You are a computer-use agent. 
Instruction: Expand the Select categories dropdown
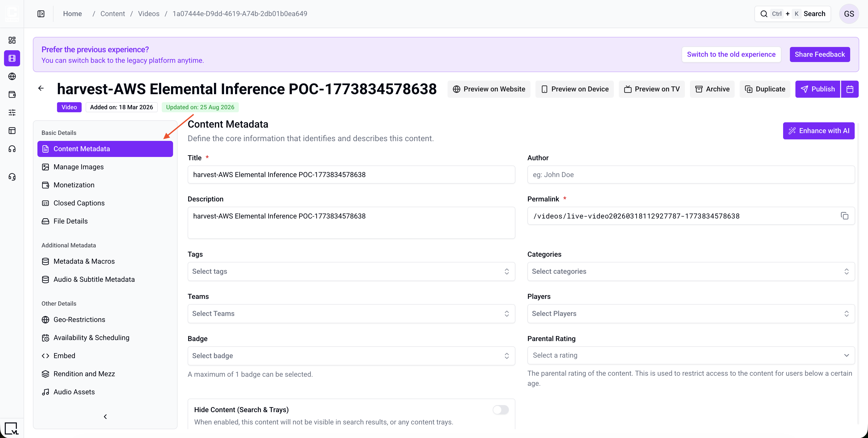click(x=691, y=271)
